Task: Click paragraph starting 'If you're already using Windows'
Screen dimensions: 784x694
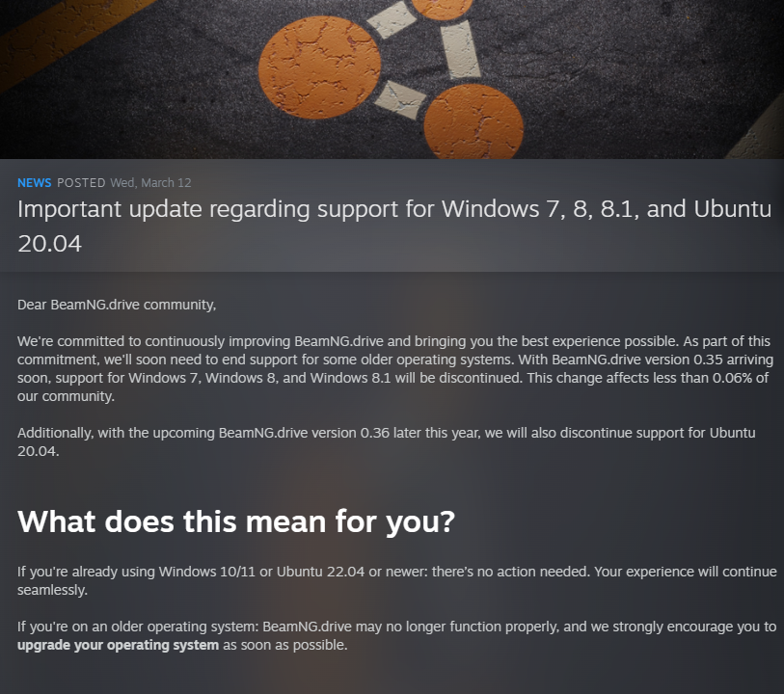Action: click(397, 580)
